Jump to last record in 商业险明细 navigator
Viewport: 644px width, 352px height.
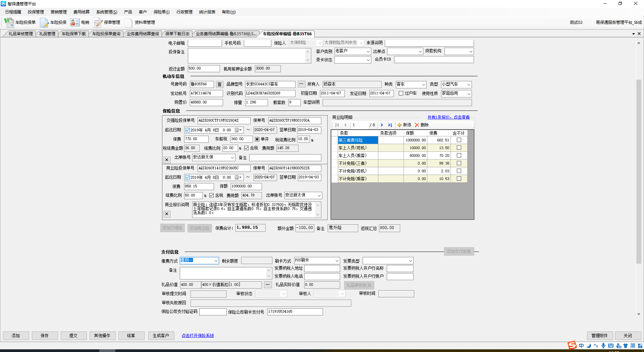(390, 125)
